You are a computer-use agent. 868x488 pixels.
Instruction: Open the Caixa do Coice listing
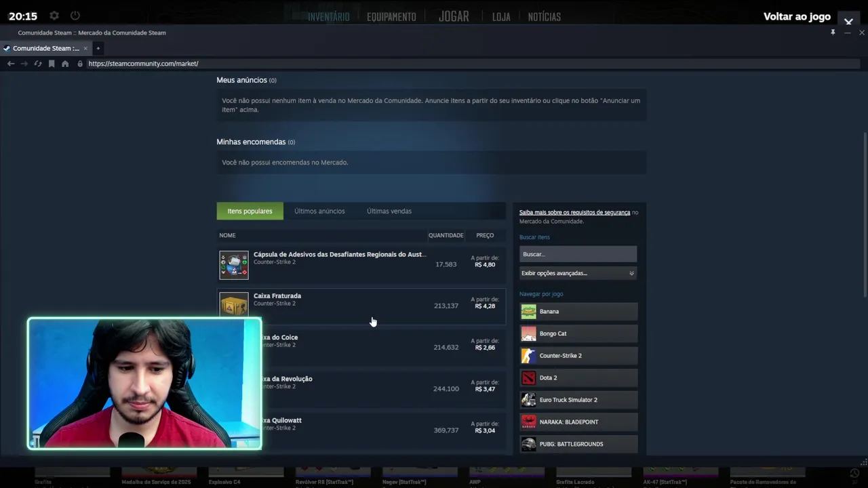(279, 337)
